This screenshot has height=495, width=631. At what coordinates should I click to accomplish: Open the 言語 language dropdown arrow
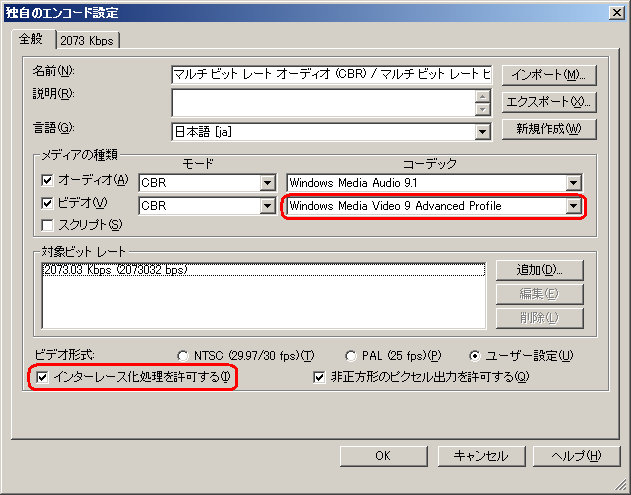[483, 132]
